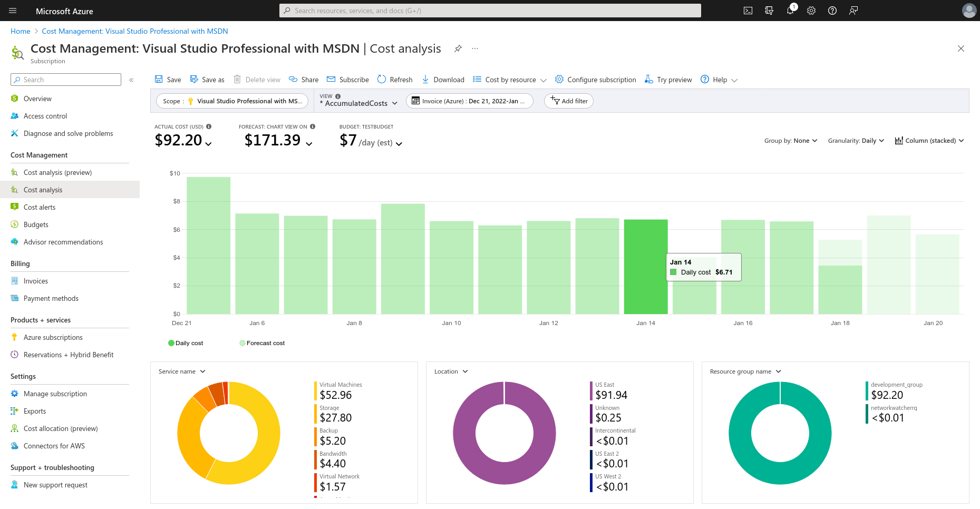Open Advisor recommendations
This screenshot has width=980, height=509.
pos(63,242)
